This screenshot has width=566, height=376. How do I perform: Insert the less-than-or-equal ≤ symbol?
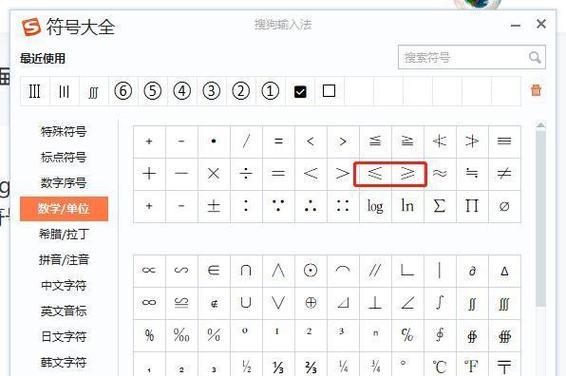coord(375,174)
